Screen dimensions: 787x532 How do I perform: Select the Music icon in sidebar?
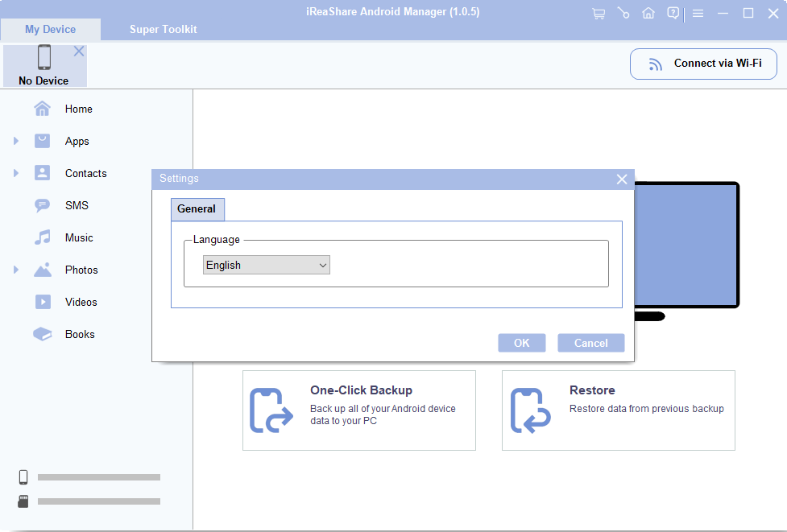pyautogui.click(x=43, y=237)
